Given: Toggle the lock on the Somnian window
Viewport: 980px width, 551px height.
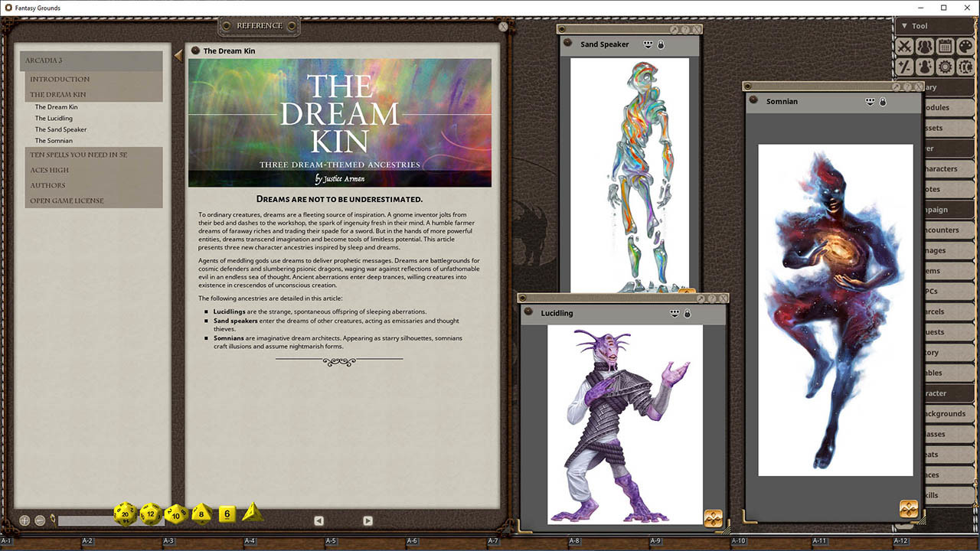Looking at the screenshot, I should click(x=881, y=101).
